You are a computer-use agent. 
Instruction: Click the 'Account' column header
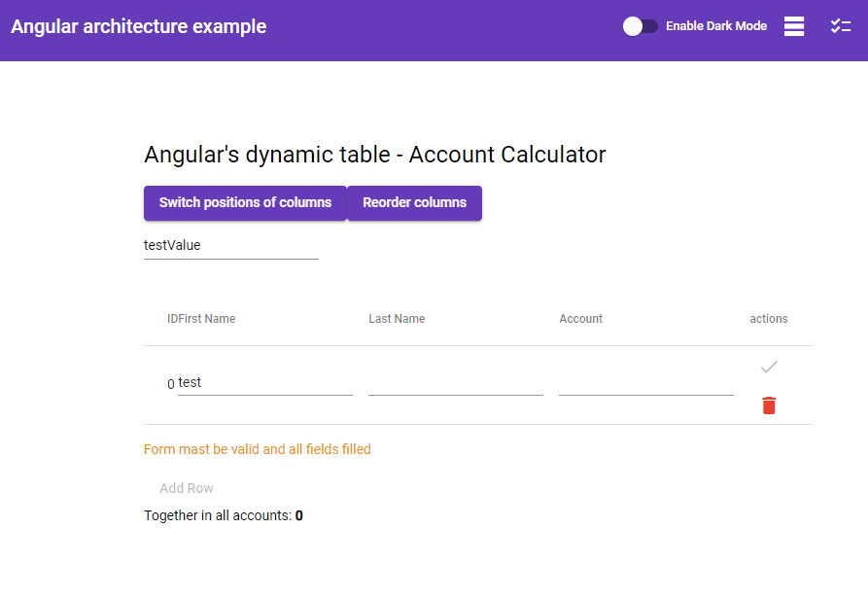[580, 319]
